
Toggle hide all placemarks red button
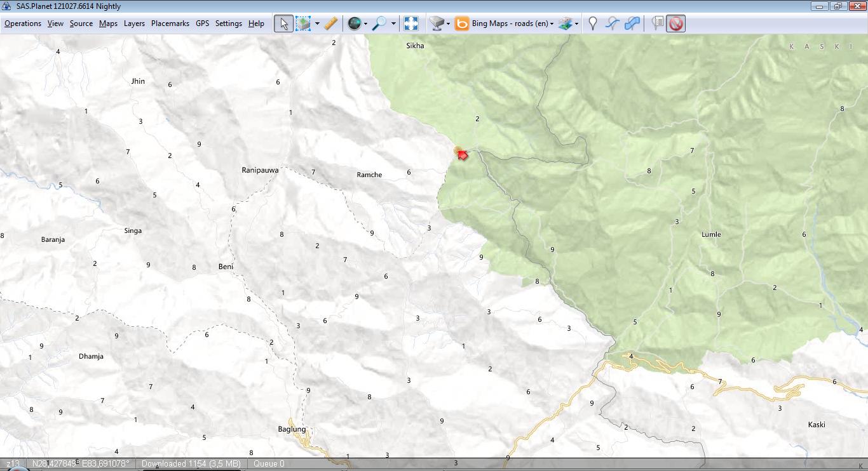676,23
